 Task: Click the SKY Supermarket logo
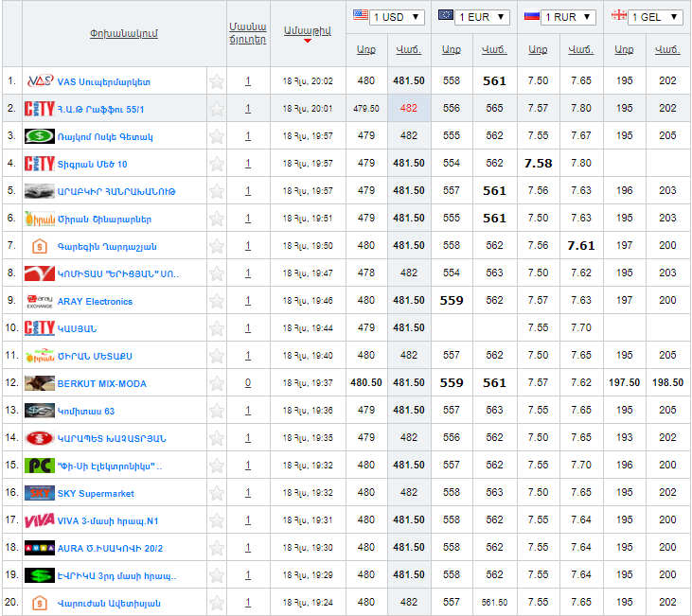click(40, 493)
